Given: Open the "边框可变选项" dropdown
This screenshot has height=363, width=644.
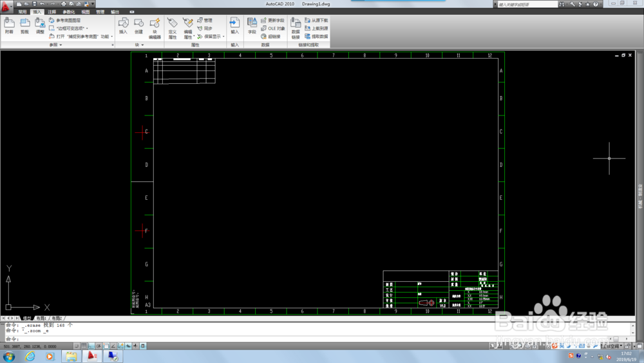Looking at the screenshot, I should pyautogui.click(x=87, y=28).
